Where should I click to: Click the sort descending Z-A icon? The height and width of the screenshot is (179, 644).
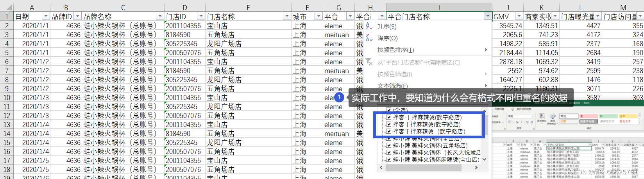pos(369,38)
